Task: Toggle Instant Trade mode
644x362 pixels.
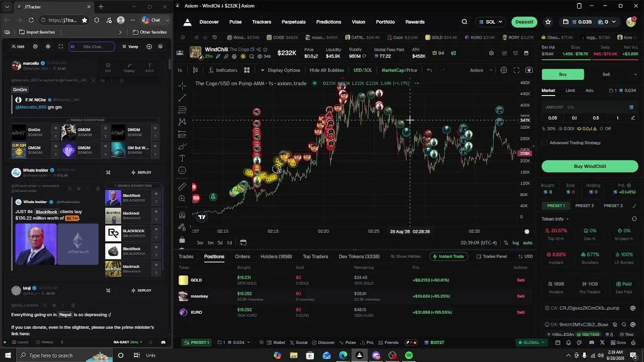Action: tap(448, 256)
